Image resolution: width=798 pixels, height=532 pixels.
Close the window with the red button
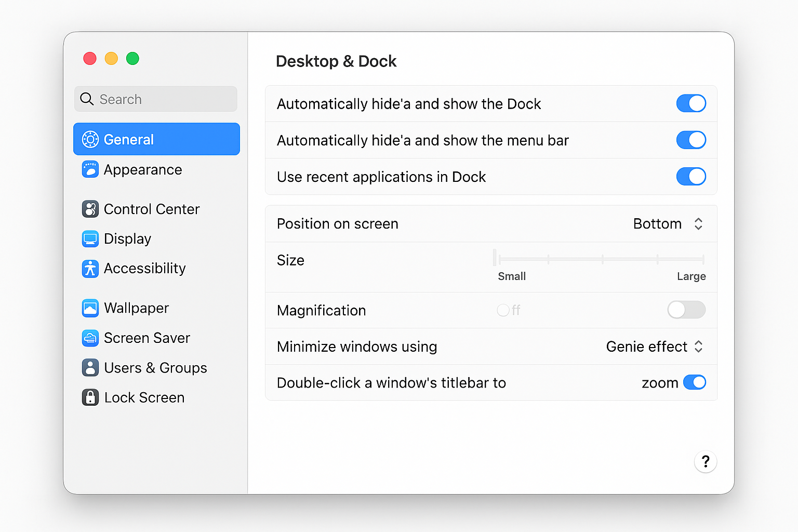(90, 59)
